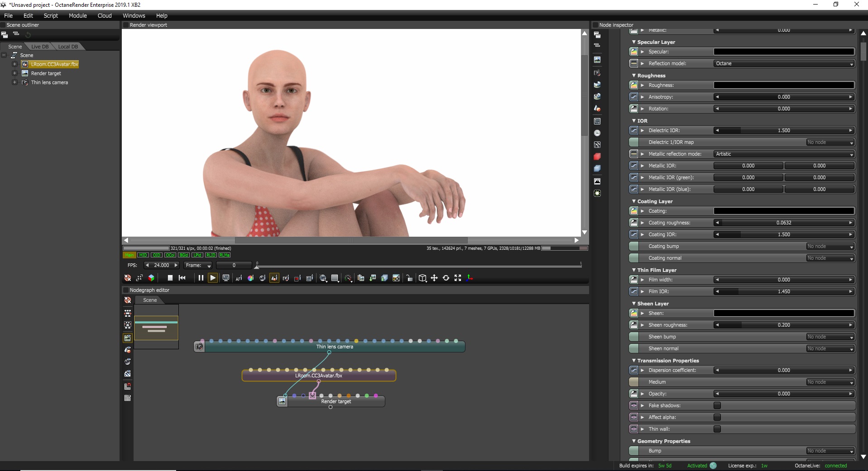Enable the rotate gizmo icon
Image resolution: width=868 pixels, height=471 pixels.
[x=446, y=278]
